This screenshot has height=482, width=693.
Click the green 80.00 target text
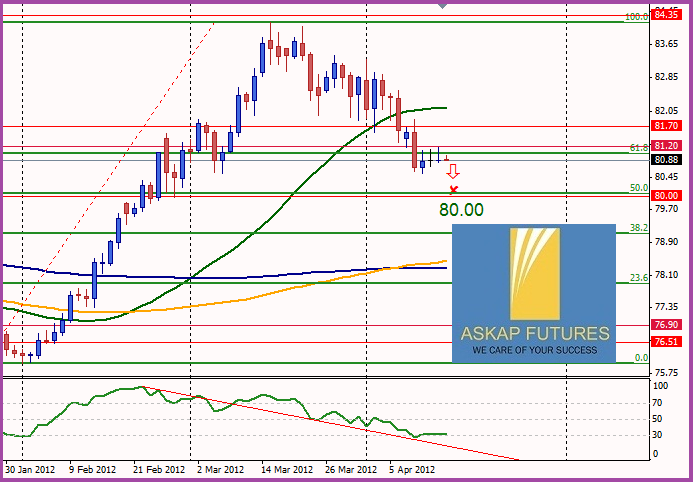point(461,210)
